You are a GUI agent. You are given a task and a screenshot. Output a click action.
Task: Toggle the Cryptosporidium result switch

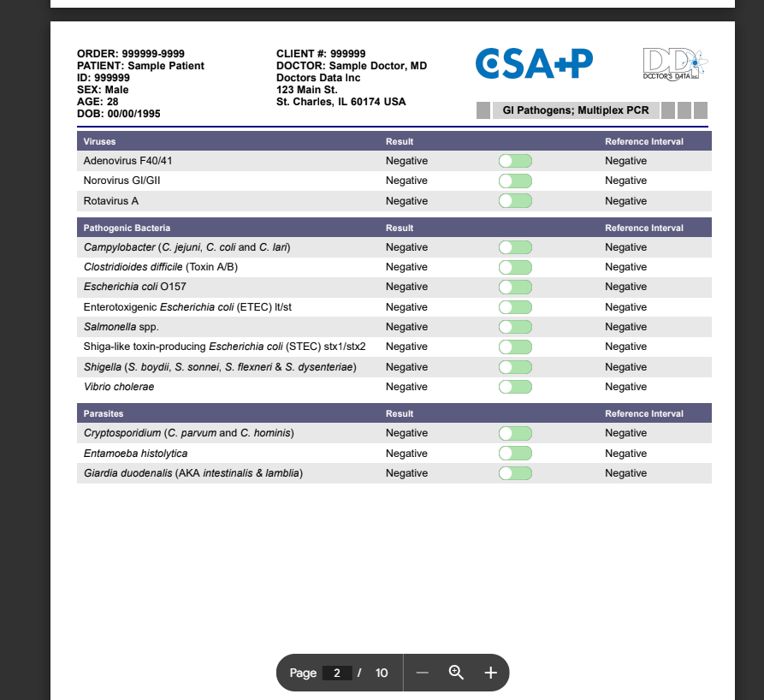click(x=515, y=433)
